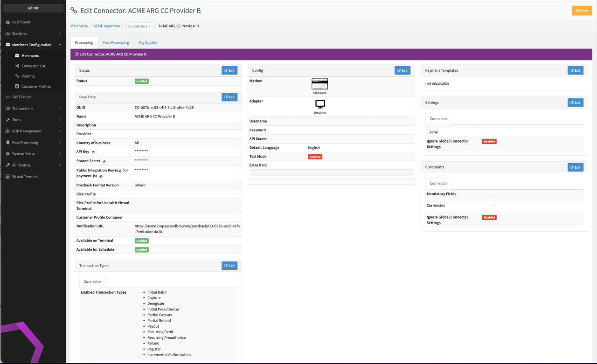
Task: Reveal the API Key with eye icon
Action: (93, 152)
